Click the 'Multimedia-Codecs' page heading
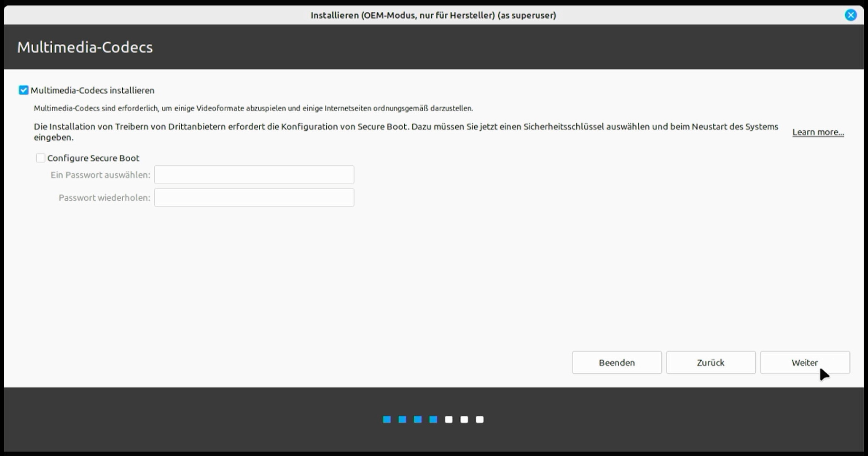The image size is (868, 456). tap(85, 47)
